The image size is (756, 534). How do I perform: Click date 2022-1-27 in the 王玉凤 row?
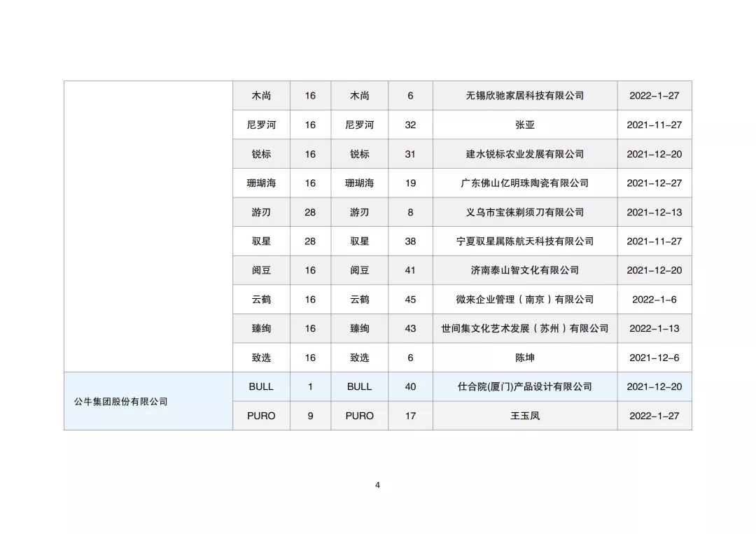tap(654, 416)
